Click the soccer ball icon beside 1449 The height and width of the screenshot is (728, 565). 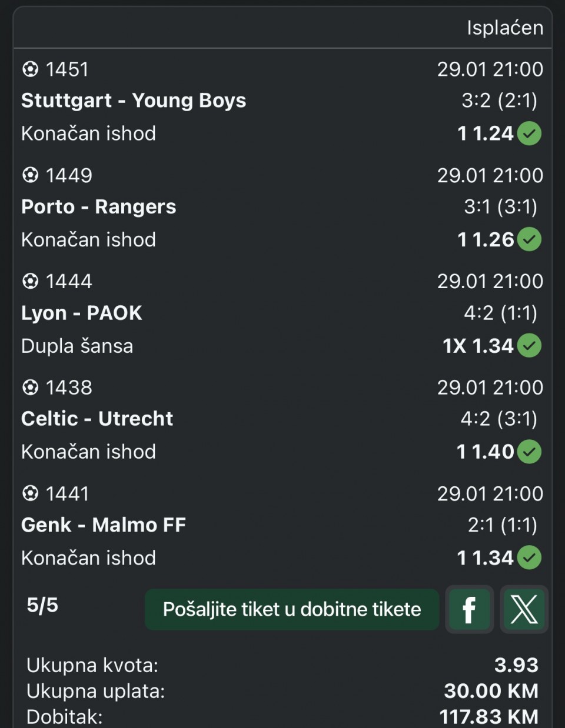pyautogui.click(x=30, y=175)
